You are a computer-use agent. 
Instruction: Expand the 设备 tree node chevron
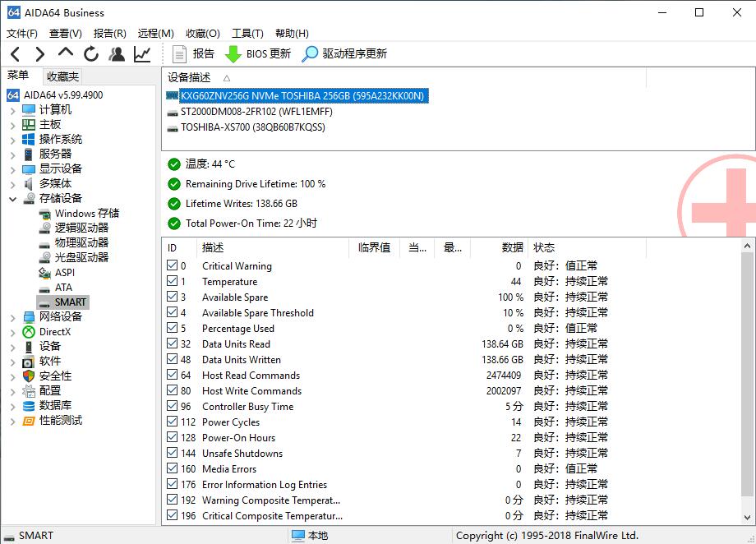(x=13, y=348)
